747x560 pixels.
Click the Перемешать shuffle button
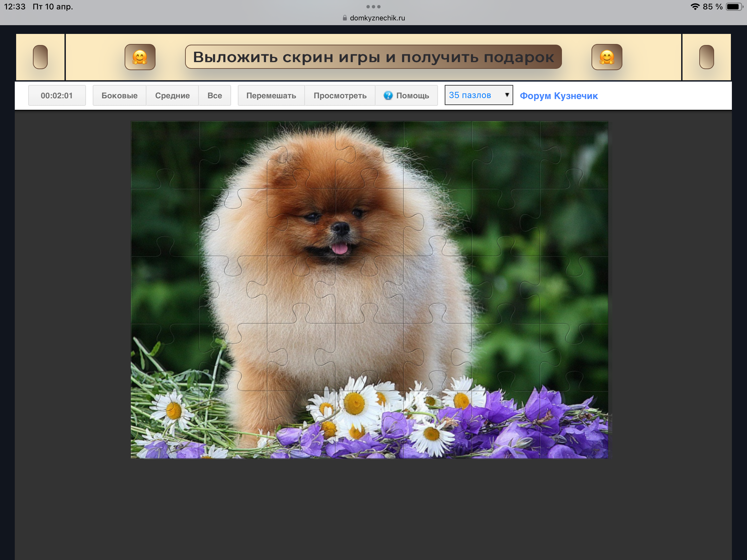(271, 96)
